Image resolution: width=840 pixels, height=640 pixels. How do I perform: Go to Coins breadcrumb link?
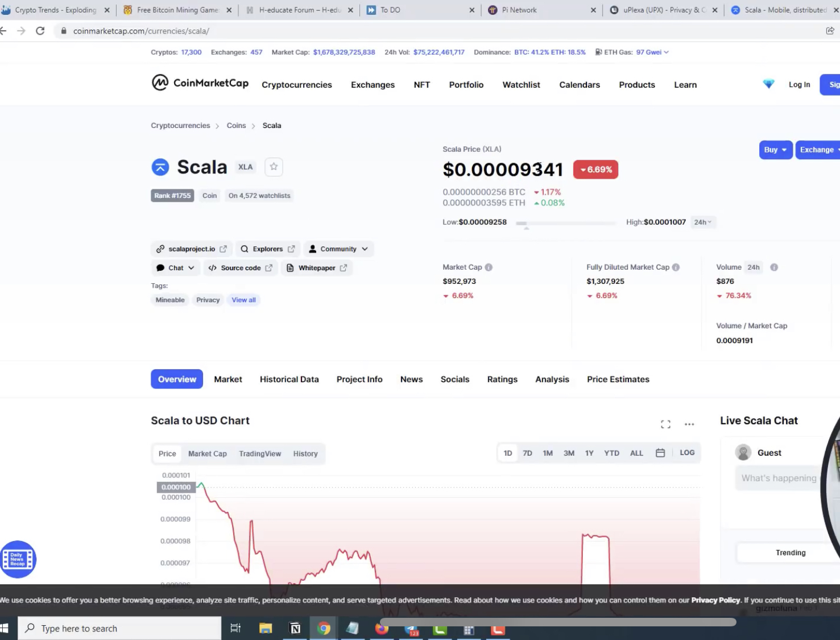236,126
